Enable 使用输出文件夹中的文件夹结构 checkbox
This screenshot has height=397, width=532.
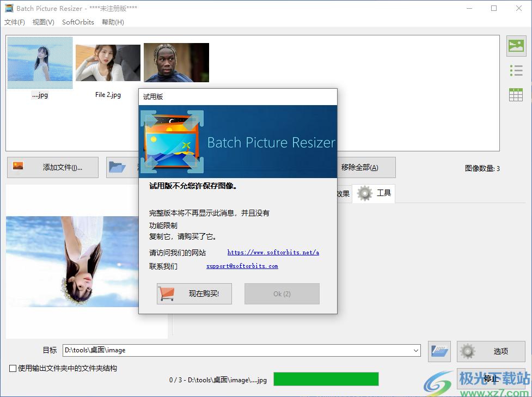[x=13, y=369]
